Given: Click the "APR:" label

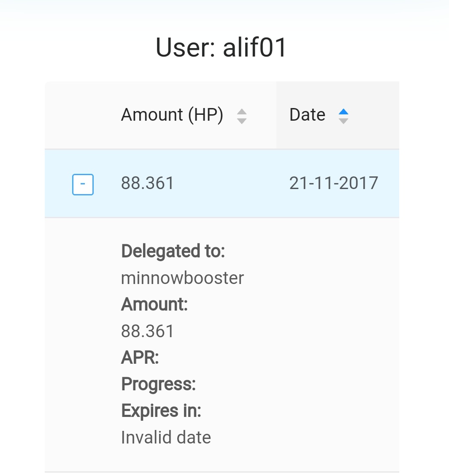Looking at the screenshot, I should click(140, 358).
